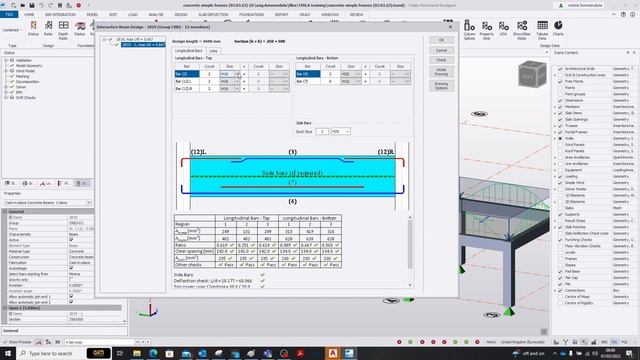
Task: Click the design Ratio icon in ribbon
Action: tap(48, 29)
